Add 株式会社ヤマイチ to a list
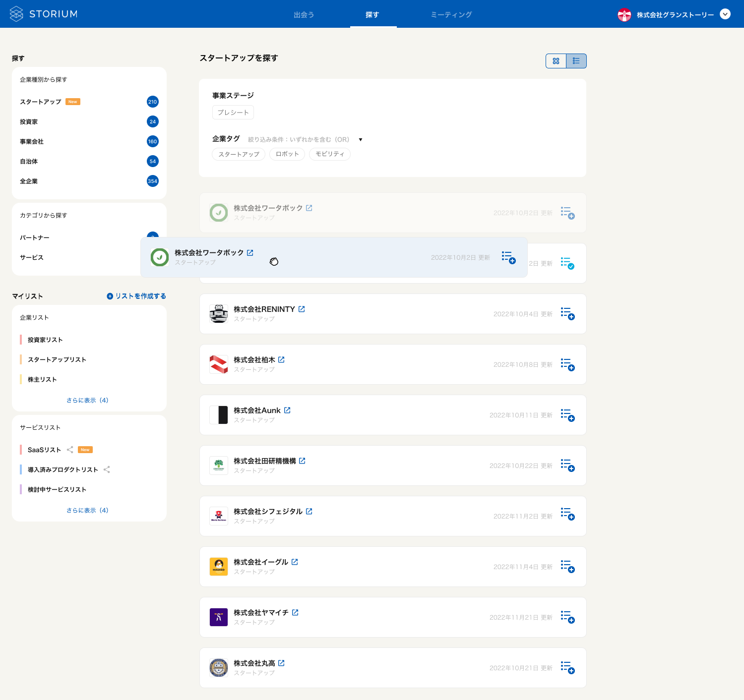 [567, 617]
